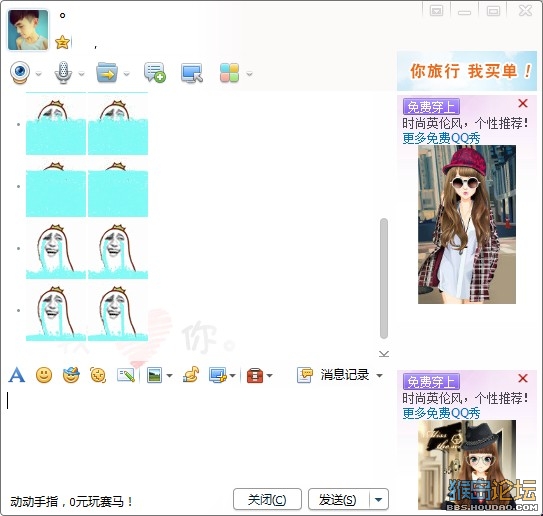Launch remote desktop assistance icon
This screenshot has height=516, width=543.
pyautogui.click(x=192, y=73)
